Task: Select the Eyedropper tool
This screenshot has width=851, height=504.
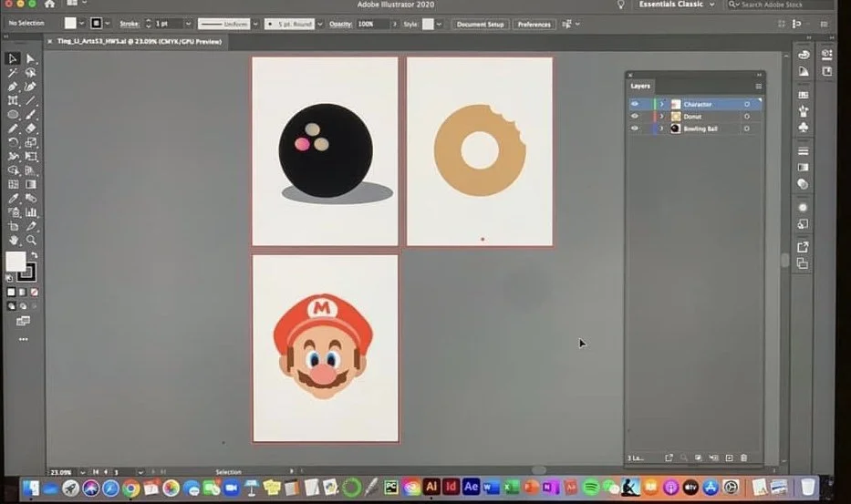Action: point(13,199)
